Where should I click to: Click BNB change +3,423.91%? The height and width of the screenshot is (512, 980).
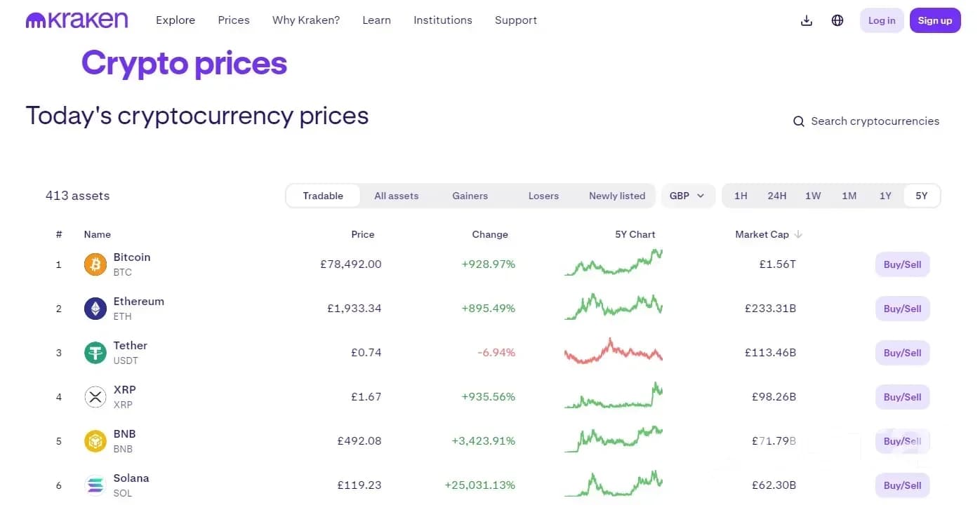484,441
